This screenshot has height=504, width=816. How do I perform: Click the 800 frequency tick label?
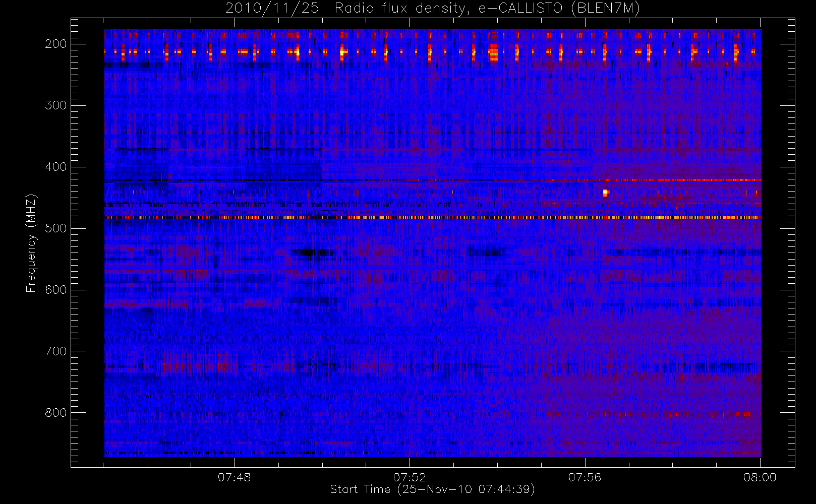[x=56, y=413]
